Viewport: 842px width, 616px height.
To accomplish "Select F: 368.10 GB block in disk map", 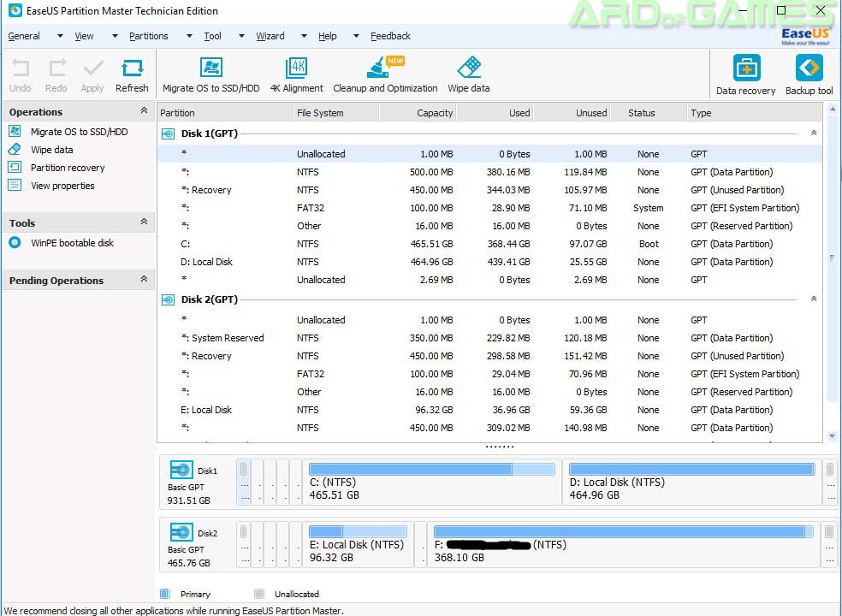I will [x=624, y=545].
